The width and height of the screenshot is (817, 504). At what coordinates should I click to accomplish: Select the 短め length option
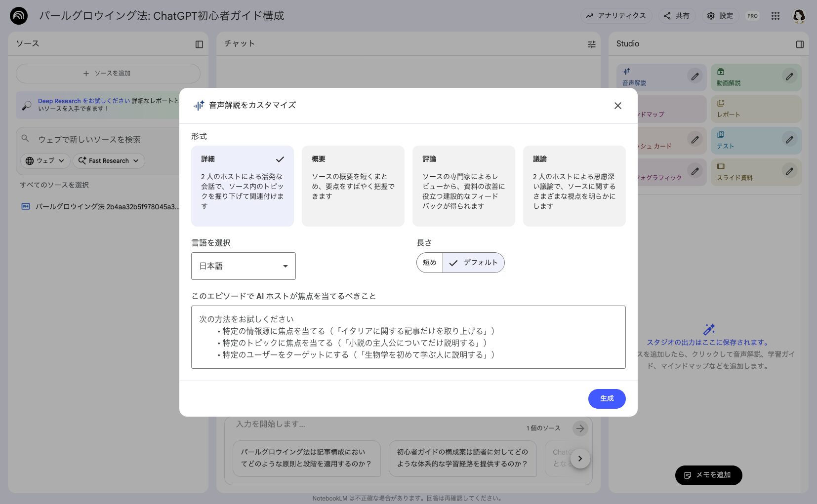point(429,263)
